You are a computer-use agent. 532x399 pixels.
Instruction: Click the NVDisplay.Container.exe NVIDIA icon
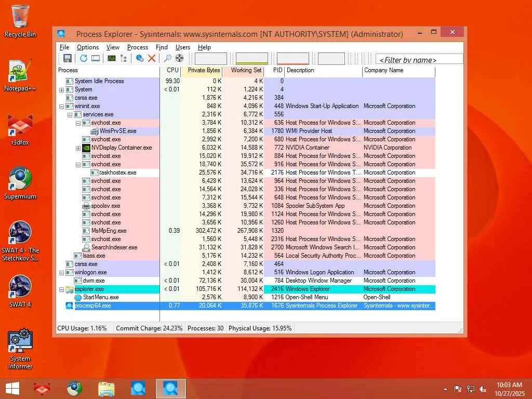(86, 148)
